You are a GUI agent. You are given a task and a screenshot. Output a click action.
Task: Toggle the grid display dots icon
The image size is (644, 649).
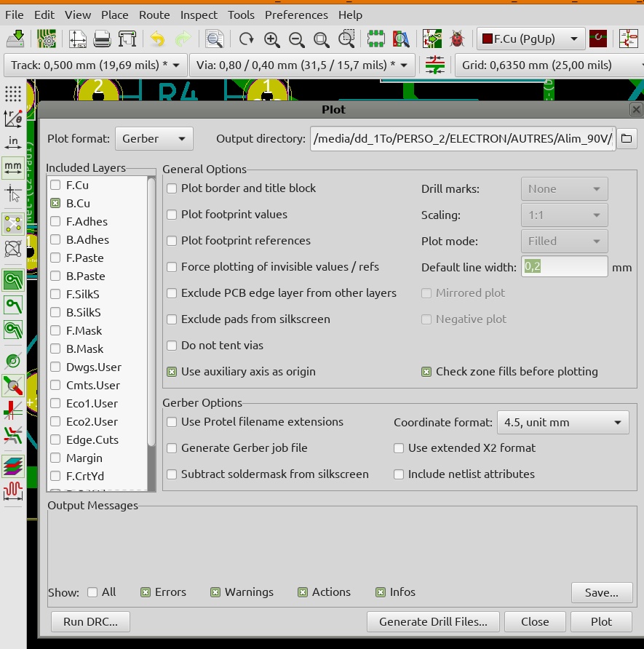click(13, 94)
